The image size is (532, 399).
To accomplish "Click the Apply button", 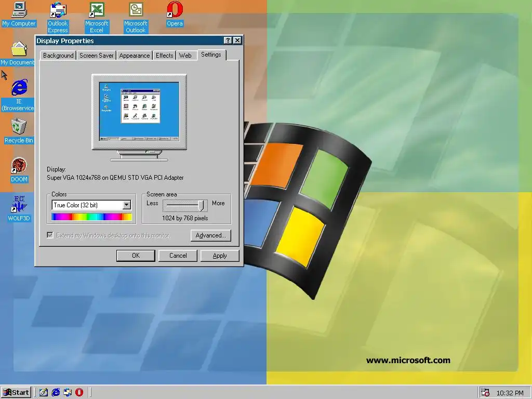I will coord(220,256).
